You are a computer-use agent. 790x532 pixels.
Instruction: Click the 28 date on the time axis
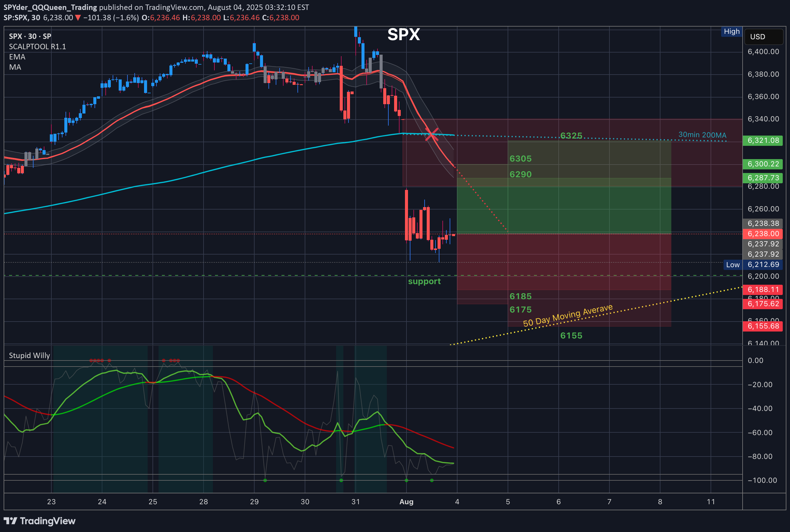203,502
